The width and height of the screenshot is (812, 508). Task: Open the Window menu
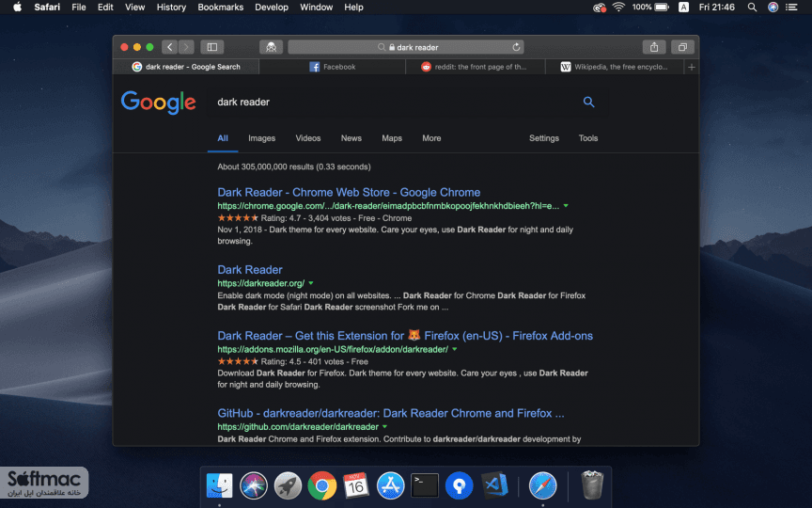(317, 8)
